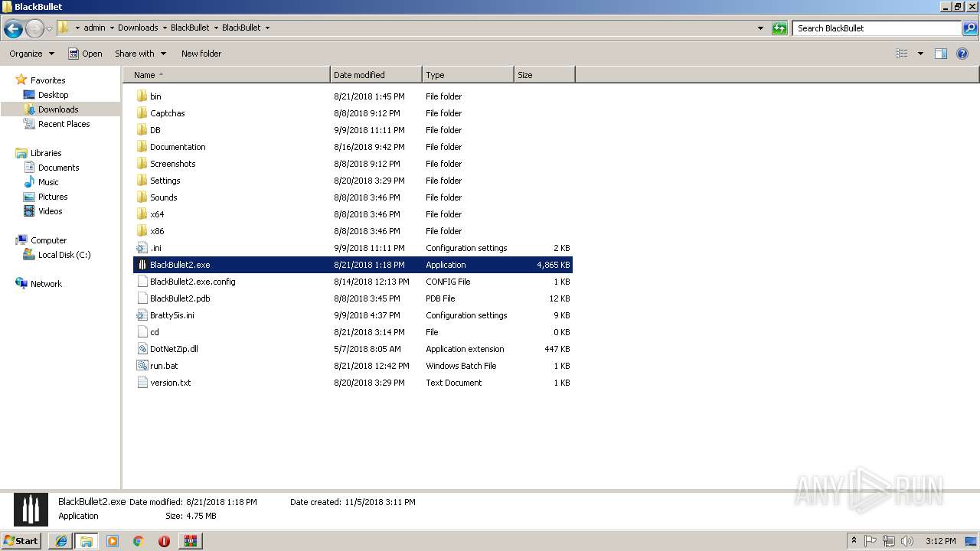Open Windows Media Player from the taskbar

(x=113, y=541)
